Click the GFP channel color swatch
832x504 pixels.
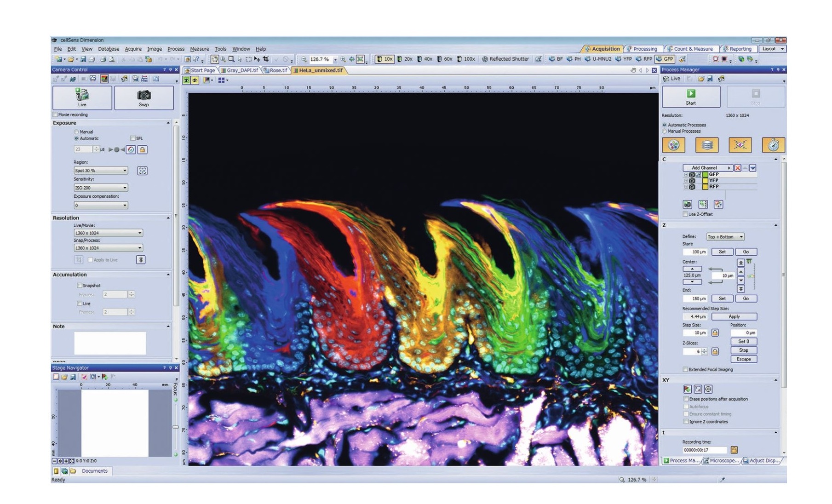705,174
